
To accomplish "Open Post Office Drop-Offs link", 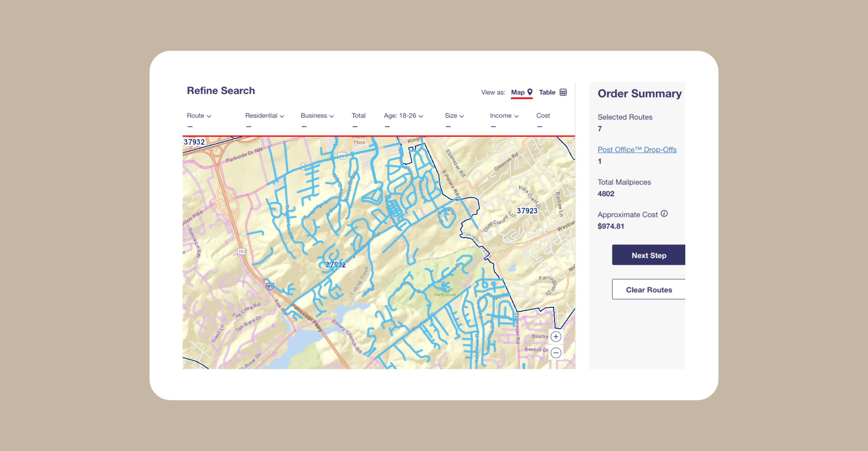I will 637,150.
